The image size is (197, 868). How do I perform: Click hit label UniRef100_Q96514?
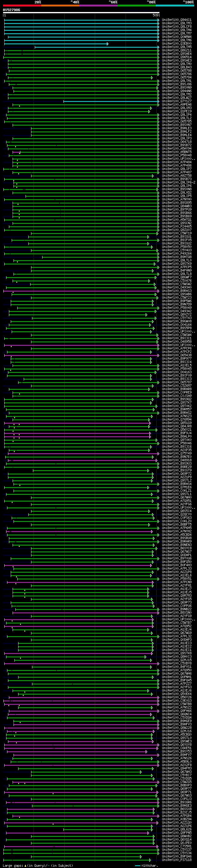pyautogui.click(x=176, y=57)
